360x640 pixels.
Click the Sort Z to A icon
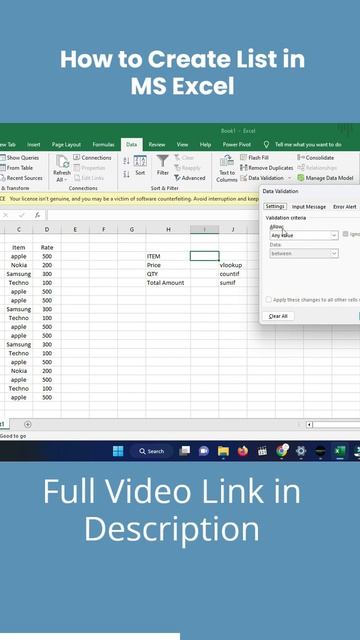click(x=127, y=174)
